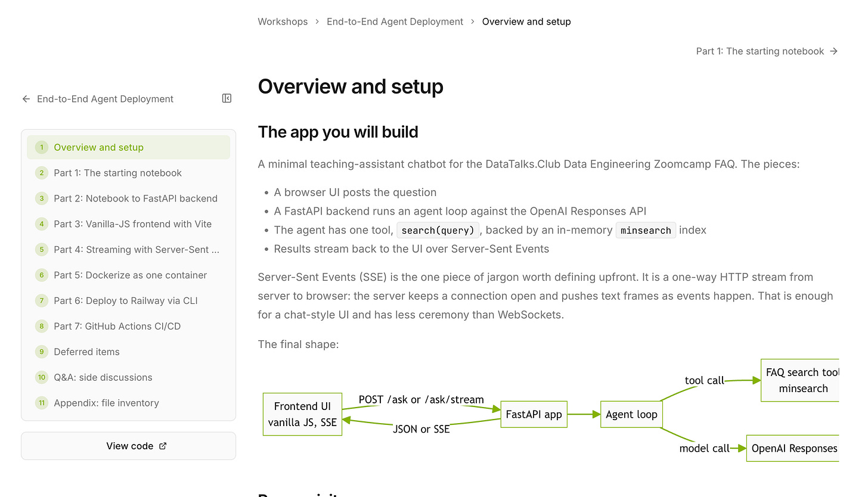This screenshot has height=497, width=868.
Task: Click the chevron after Workshops breadcrumb
Action: pyautogui.click(x=317, y=21)
